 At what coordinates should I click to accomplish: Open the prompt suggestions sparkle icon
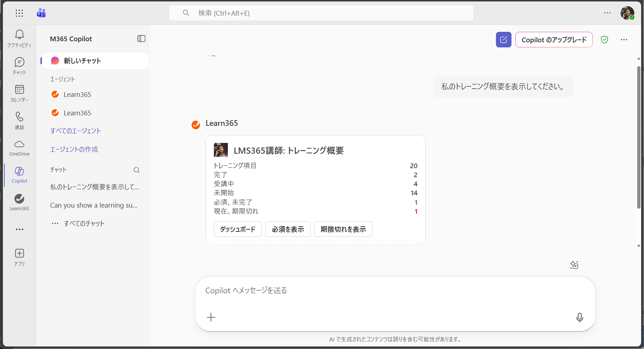coord(574,265)
